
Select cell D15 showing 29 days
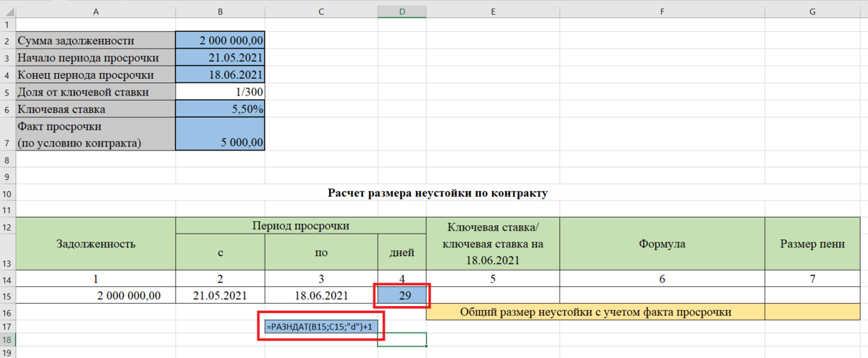point(401,295)
